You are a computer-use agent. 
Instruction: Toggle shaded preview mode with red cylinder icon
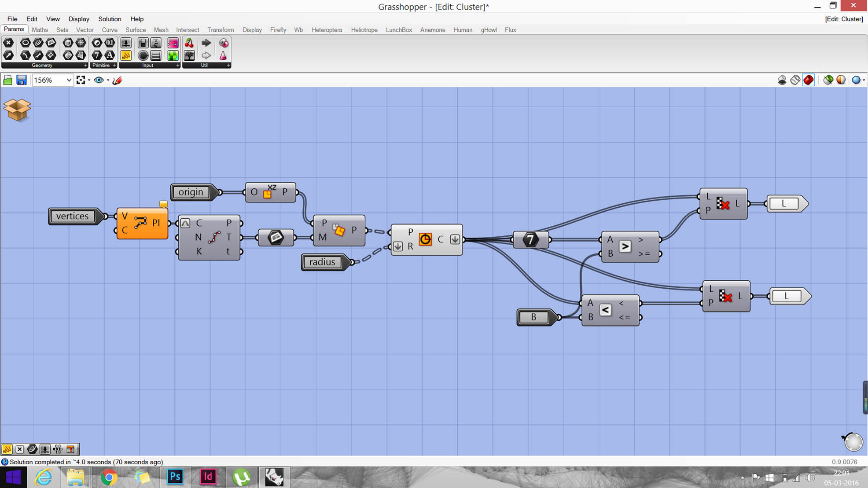click(x=809, y=80)
